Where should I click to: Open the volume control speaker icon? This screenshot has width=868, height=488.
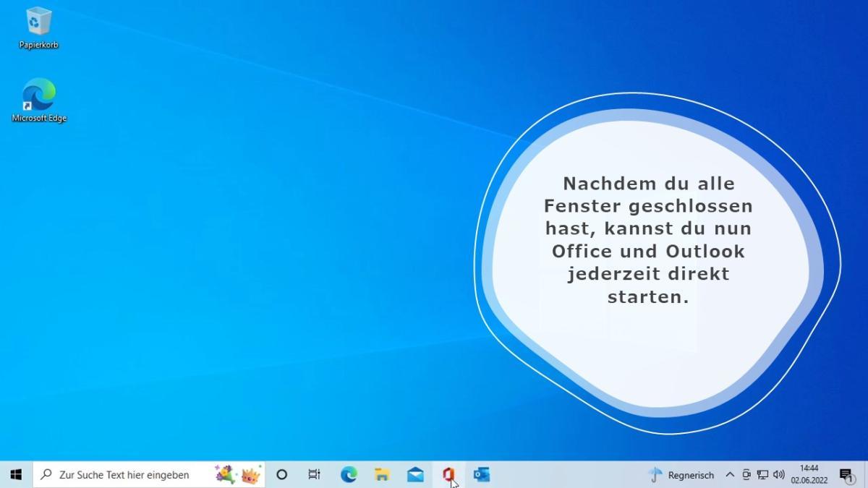tap(779, 474)
